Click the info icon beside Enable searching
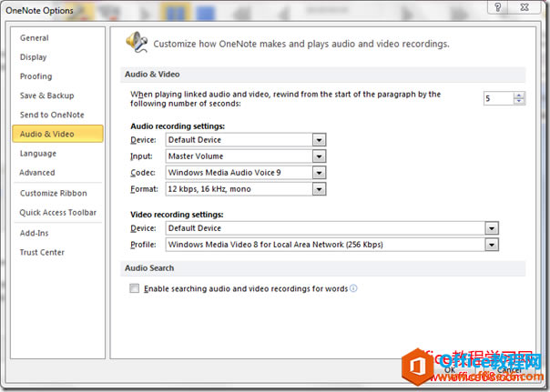550x392 pixels. [353, 288]
